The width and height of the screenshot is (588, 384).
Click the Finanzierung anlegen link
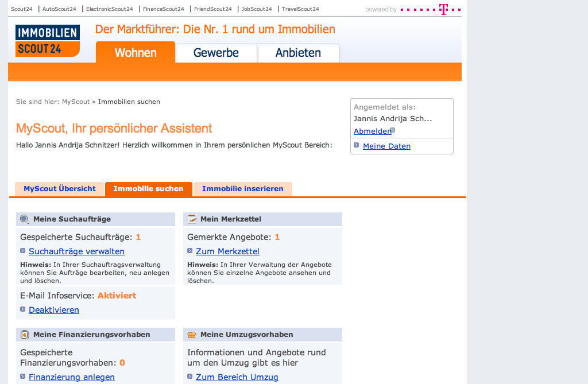pos(72,377)
